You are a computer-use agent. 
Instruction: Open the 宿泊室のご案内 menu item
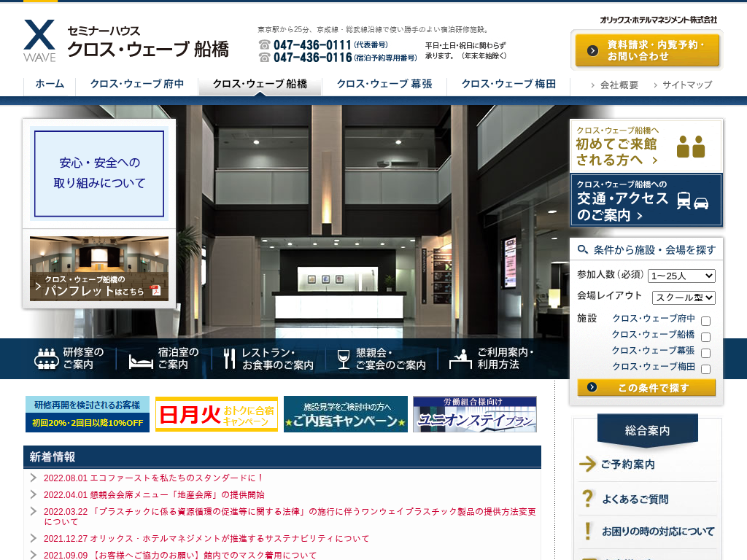[164, 359]
